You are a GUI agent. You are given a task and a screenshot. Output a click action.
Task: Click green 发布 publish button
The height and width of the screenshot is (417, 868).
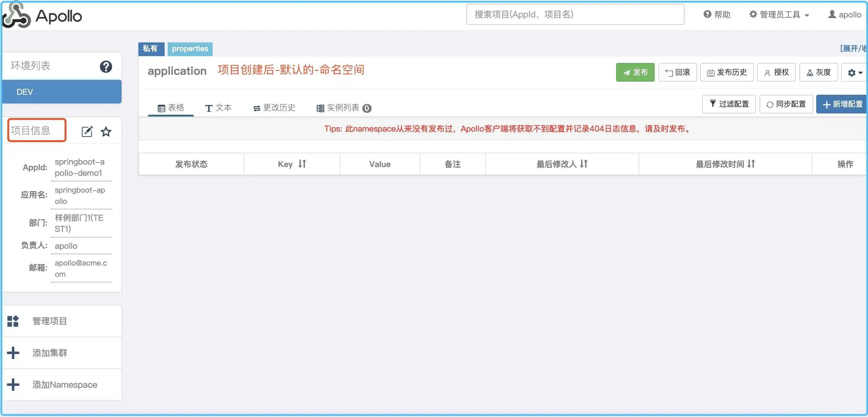coord(635,72)
